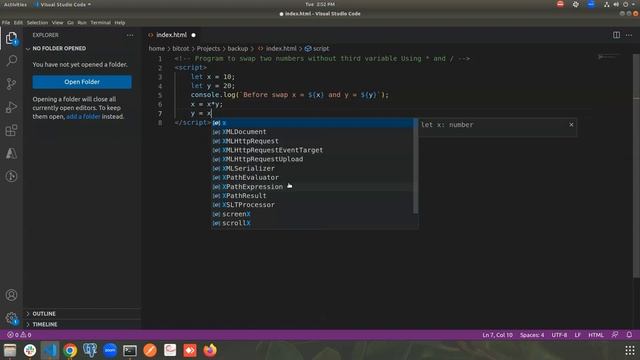This screenshot has height=360, width=640.
Task: Click 'home' in the breadcrumb
Action: [x=157, y=49]
